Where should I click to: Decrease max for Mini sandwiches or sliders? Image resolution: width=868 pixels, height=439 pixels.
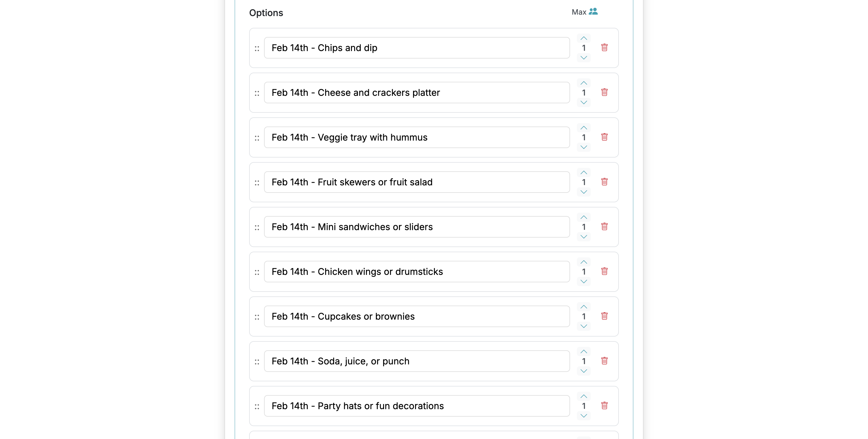(584, 236)
